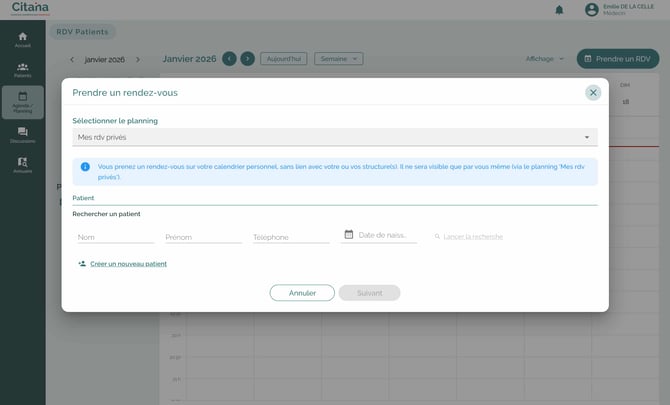Click the user name Emilie DE LA CELLE
This screenshot has width=670, height=405.
coord(628,6)
